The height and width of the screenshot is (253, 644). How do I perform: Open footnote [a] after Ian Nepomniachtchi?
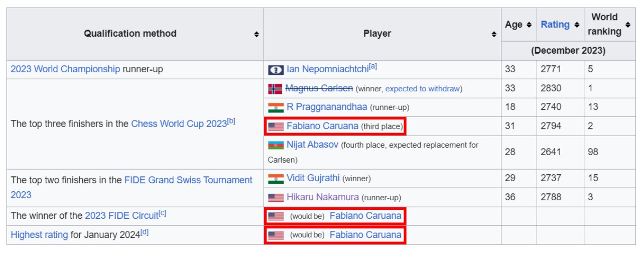coord(373,67)
